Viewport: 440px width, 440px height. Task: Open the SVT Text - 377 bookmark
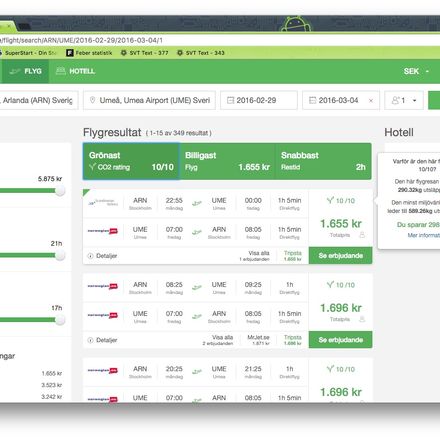tap(144, 53)
